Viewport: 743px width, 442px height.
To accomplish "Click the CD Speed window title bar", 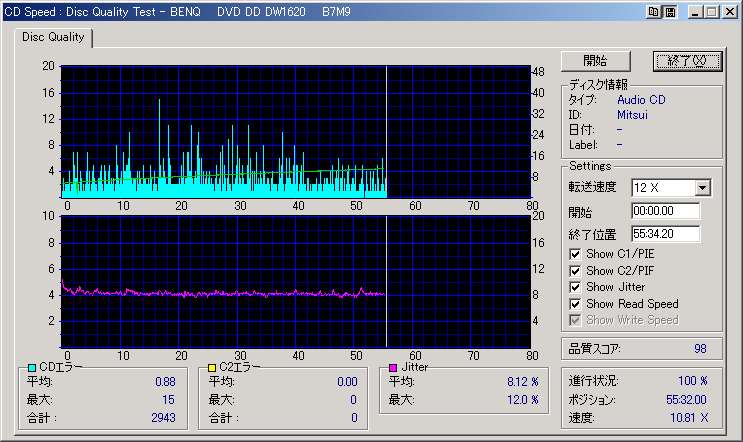I will [x=300, y=11].
